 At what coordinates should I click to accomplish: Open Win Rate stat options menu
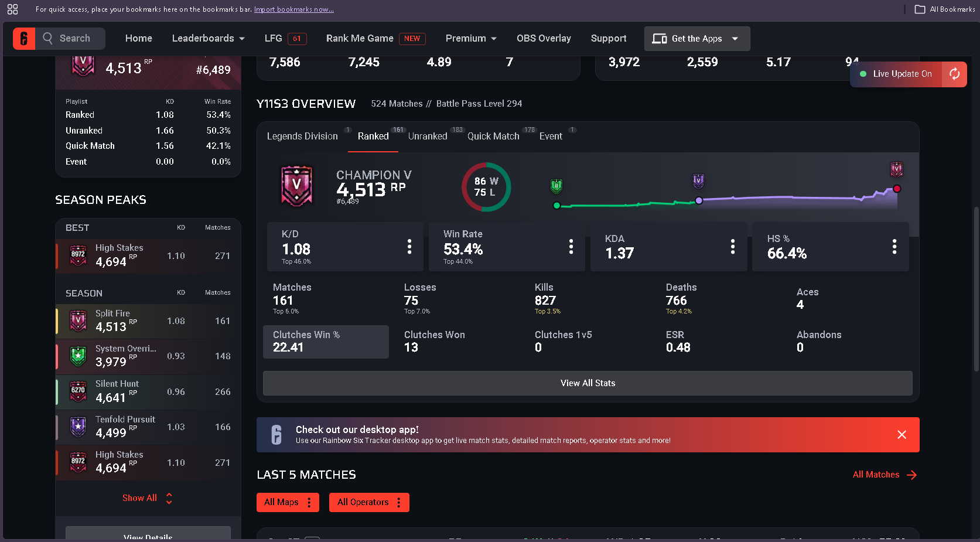[x=571, y=247]
